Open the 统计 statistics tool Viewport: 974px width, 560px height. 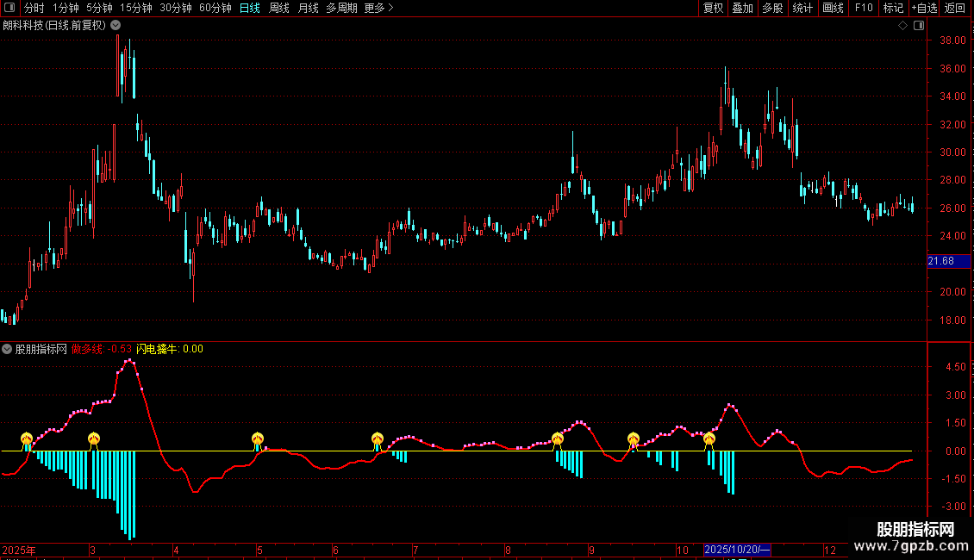[x=802, y=8]
